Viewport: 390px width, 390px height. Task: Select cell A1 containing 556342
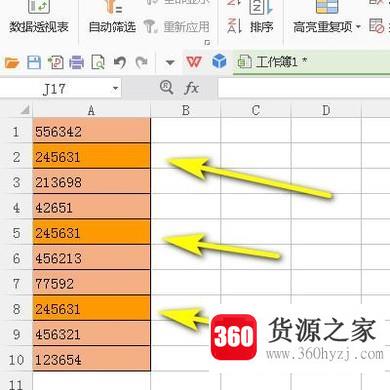[91, 131]
